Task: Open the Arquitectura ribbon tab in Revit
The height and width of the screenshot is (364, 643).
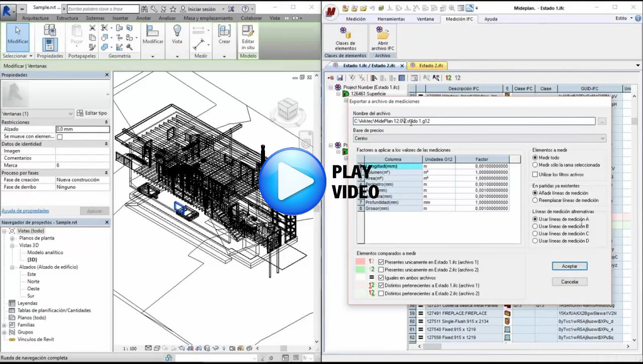Action: pos(35,18)
